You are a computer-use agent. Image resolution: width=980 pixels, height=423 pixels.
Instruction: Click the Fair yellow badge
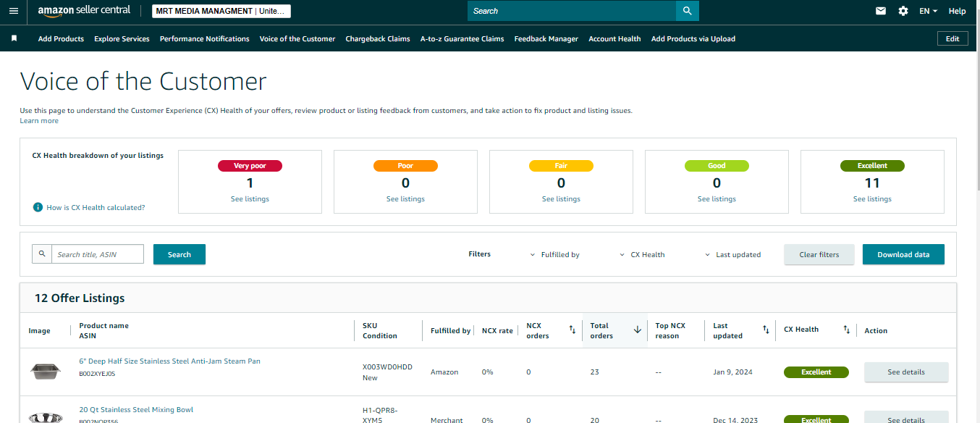(x=561, y=166)
